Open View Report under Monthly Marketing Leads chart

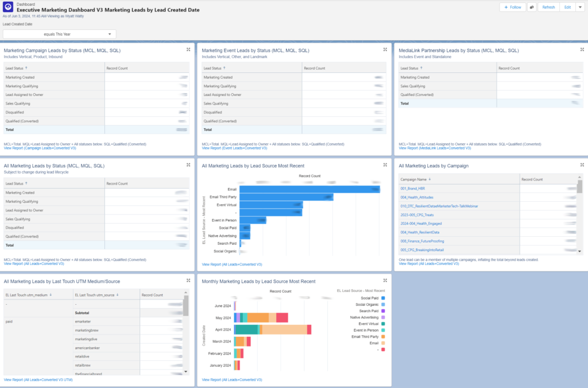(x=232, y=380)
